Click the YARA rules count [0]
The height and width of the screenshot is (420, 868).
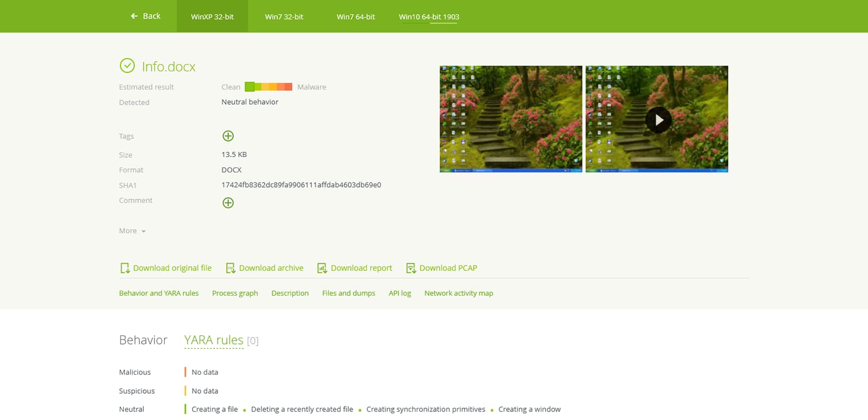point(253,341)
